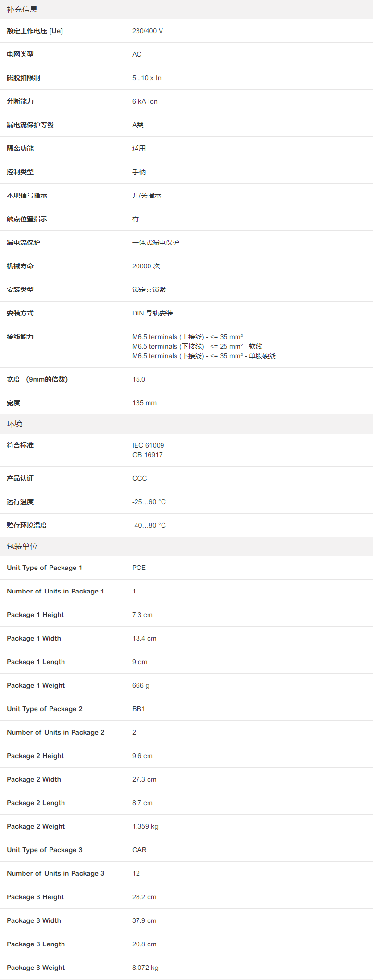Click the Package 3 Width value 37.9 cm
The height and width of the screenshot is (980, 373).
144,920
